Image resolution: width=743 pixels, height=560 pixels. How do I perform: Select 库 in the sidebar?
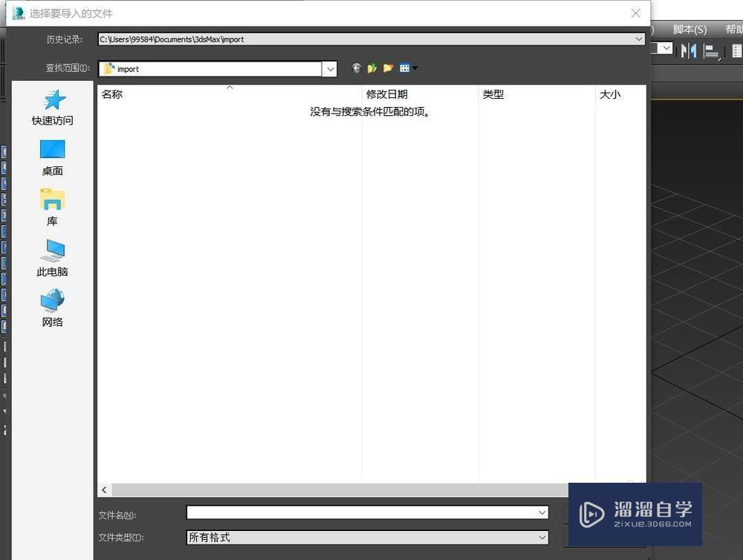(x=51, y=207)
